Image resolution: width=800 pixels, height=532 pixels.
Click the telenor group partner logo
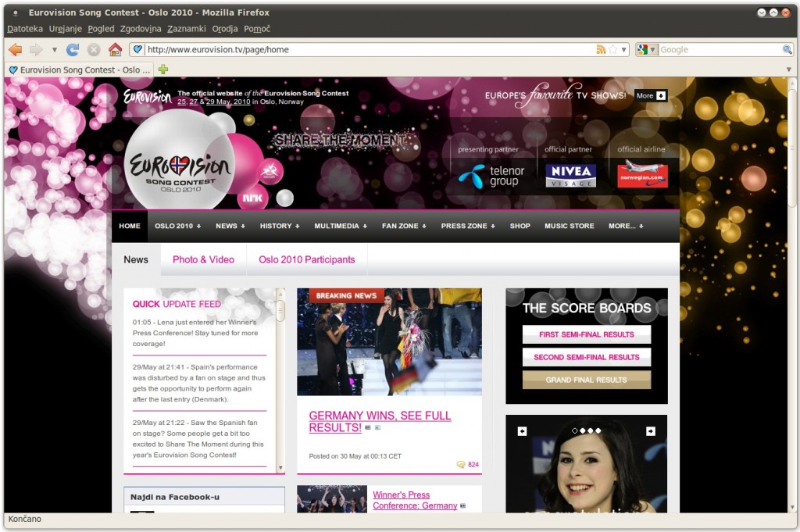click(x=491, y=176)
